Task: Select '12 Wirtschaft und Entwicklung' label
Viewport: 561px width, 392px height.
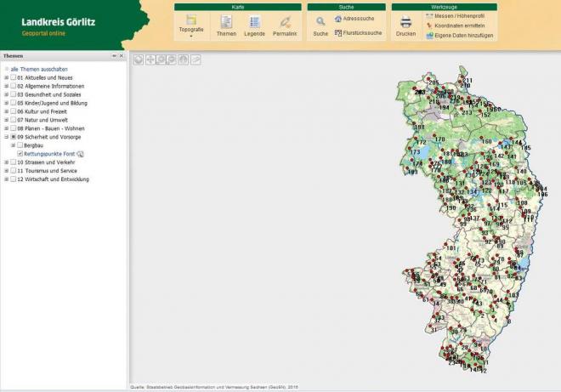Action: coord(53,179)
